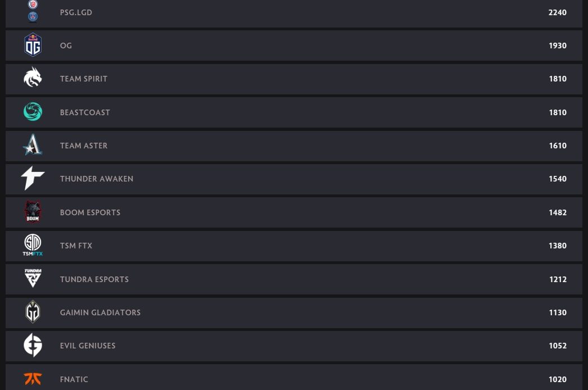Open the PSG.LGD team name link
The width and height of the screenshot is (588, 390).
point(76,12)
